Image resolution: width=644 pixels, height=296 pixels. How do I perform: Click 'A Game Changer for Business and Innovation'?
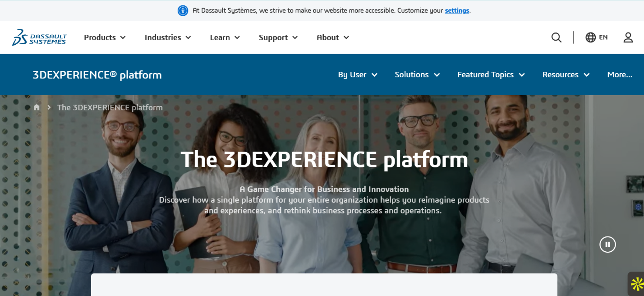coord(324,189)
